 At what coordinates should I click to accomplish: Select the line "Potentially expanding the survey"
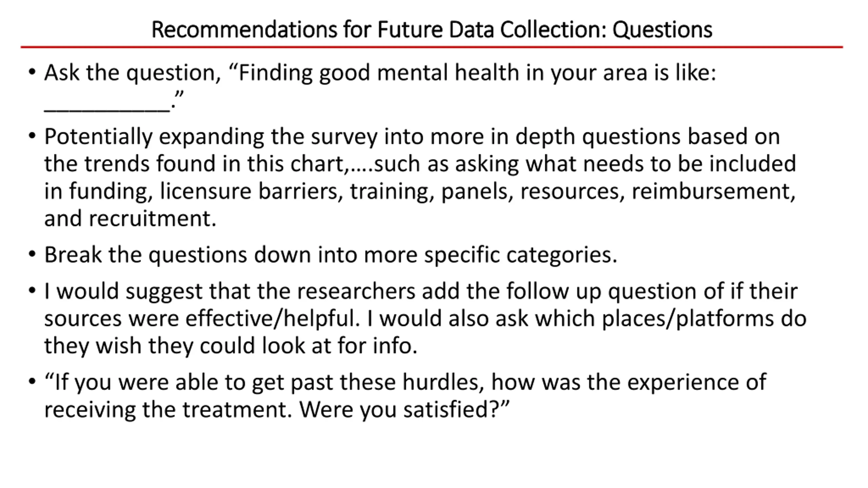coord(412,137)
